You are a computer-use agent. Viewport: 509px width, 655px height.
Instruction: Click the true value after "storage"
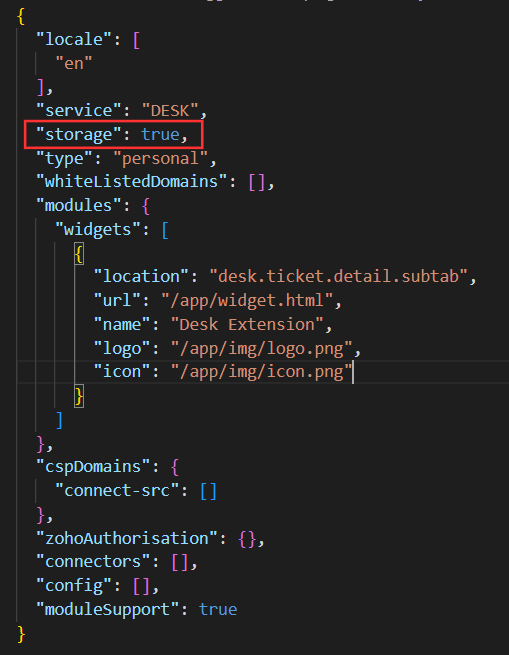click(160, 135)
